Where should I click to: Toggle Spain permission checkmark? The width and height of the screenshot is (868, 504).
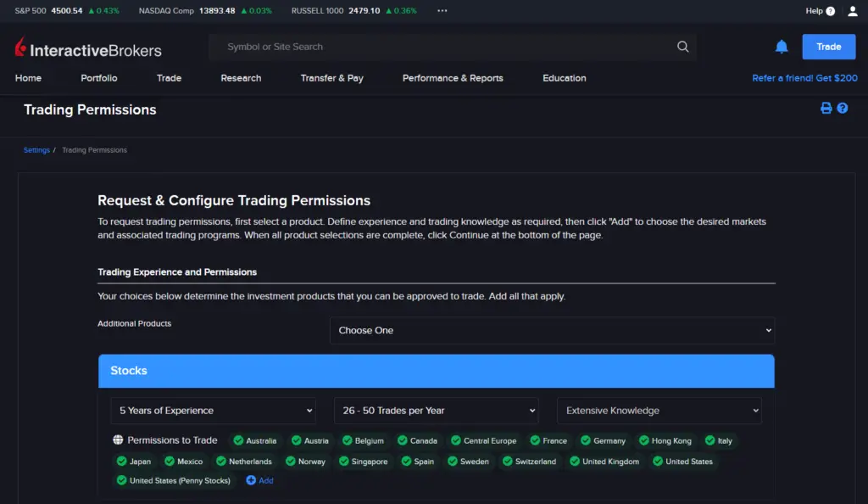point(406,461)
